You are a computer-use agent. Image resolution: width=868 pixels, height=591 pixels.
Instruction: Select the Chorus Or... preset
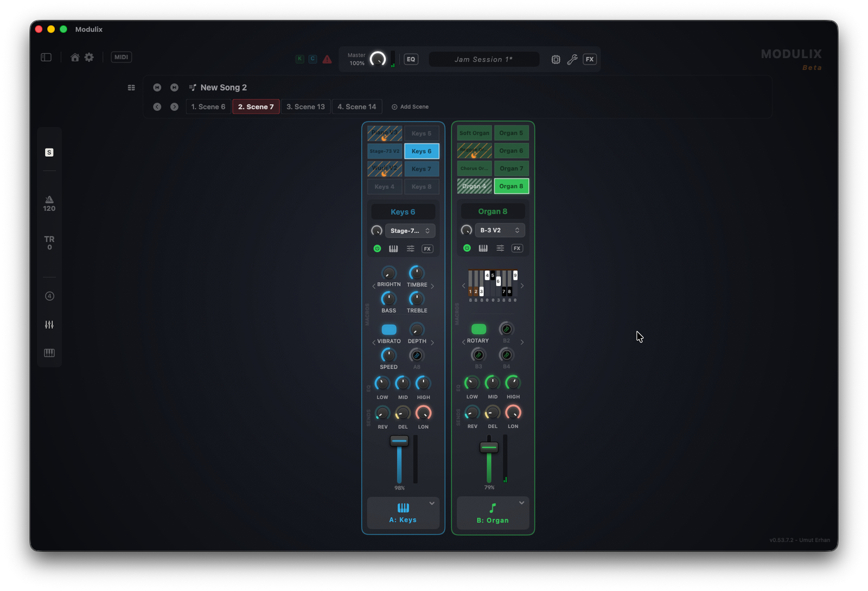474,168
